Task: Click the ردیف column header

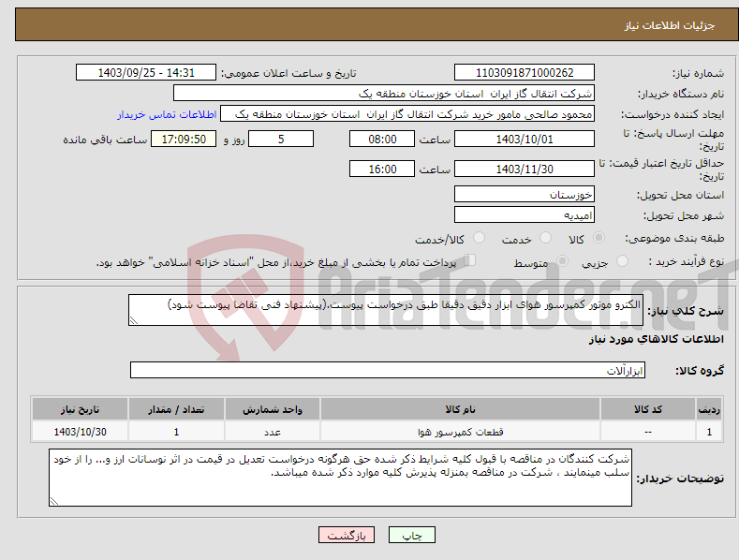Action: (709, 409)
